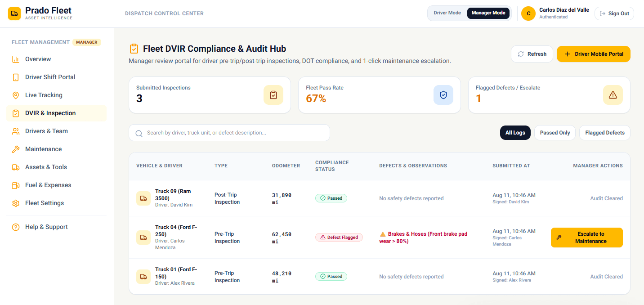Viewport: 644px width, 305px height.
Task: Click the search by driver input field
Action: tap(229, 133)
